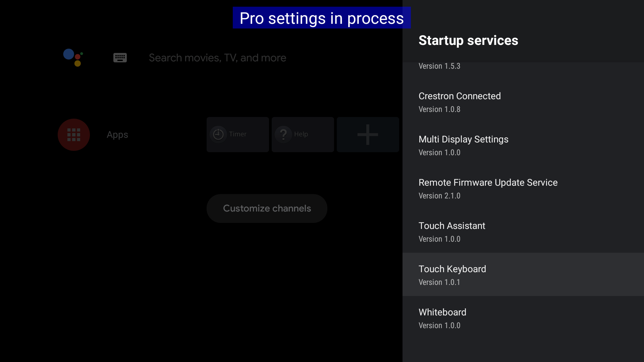This screenshot has width=644, height=362.
Task: Select the Timer app tile label
Action: click(238, 134)
